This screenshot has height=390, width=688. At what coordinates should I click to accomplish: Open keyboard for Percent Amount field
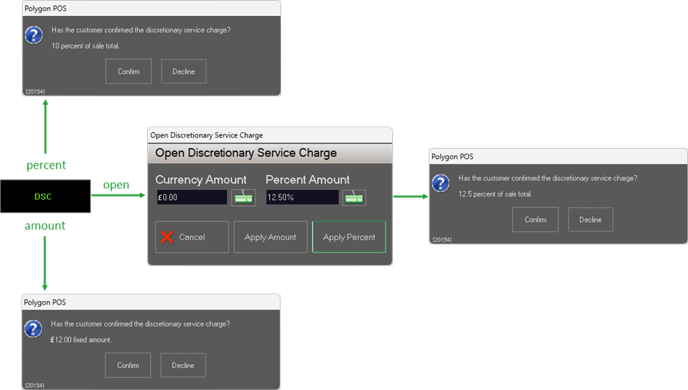click(354, 197)
